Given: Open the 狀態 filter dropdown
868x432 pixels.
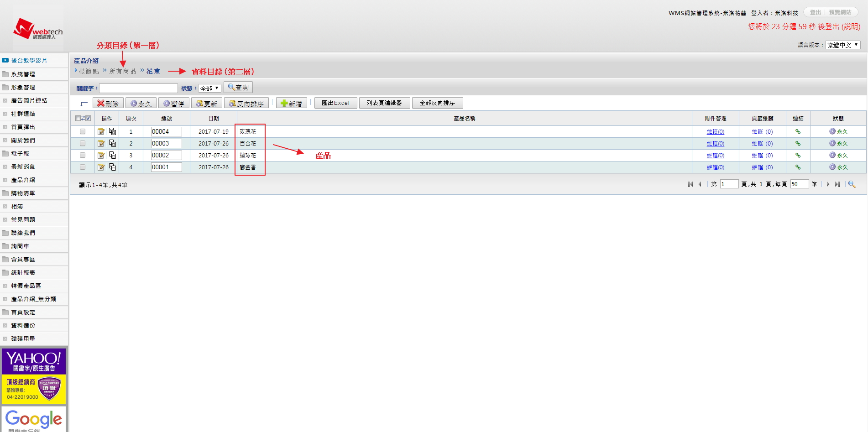Looking at the screenshot, I should pyautogui.click(x=210, y=88).
